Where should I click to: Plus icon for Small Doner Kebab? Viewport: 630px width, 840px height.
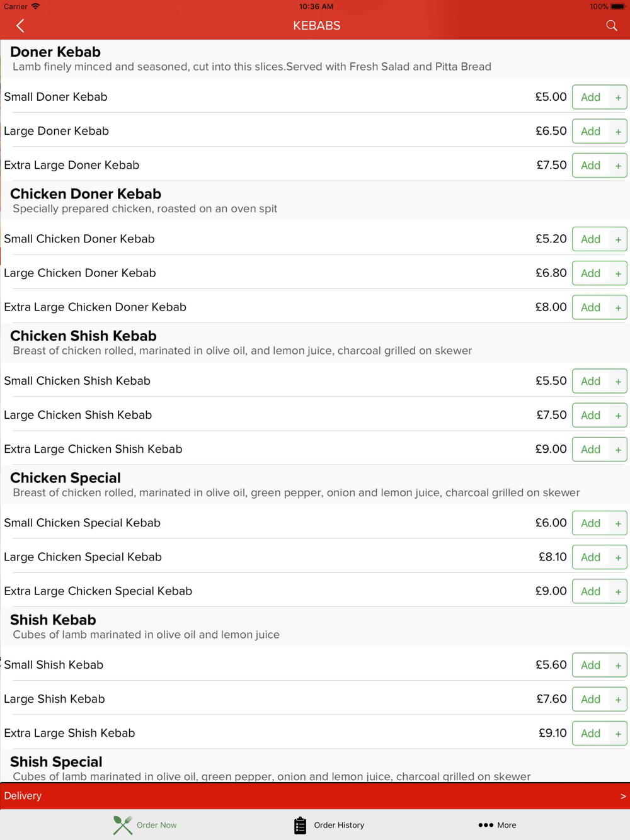point(618,98)
